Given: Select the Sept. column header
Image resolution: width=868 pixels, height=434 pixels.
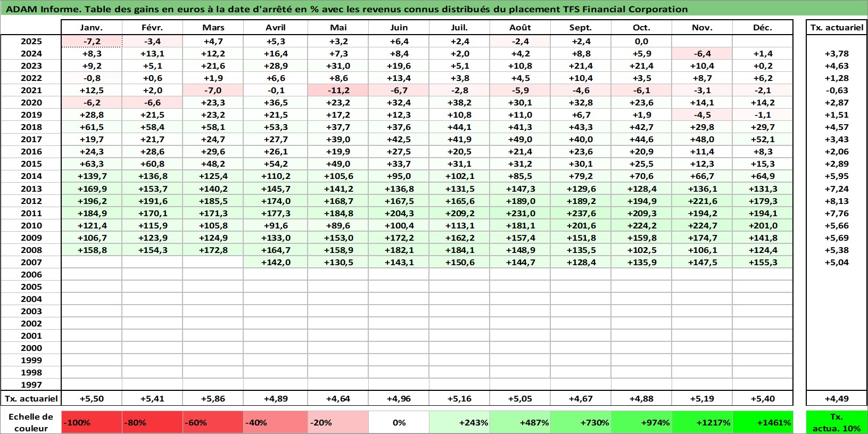Looking at the screenshot, I should [581, 27].
